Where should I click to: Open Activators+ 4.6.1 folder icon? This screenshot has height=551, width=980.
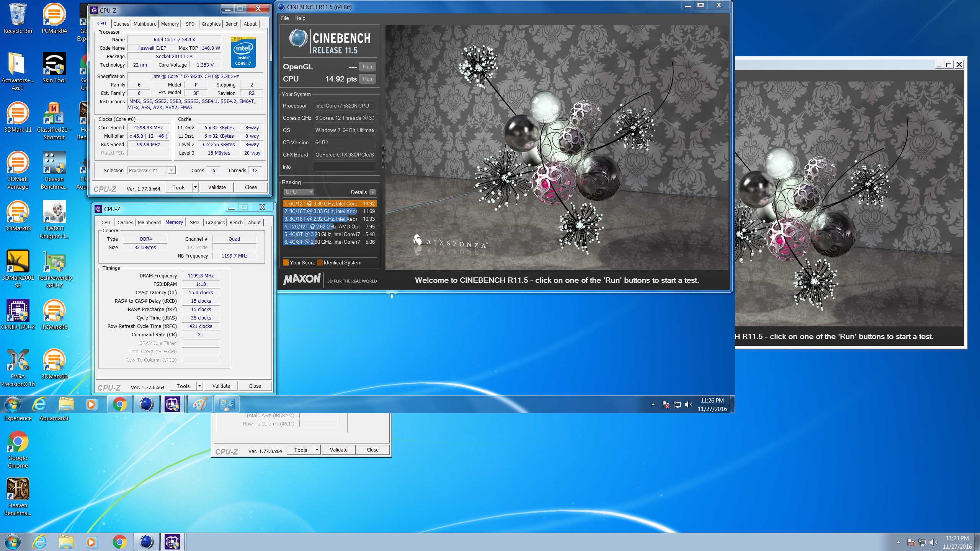(18, 71)
